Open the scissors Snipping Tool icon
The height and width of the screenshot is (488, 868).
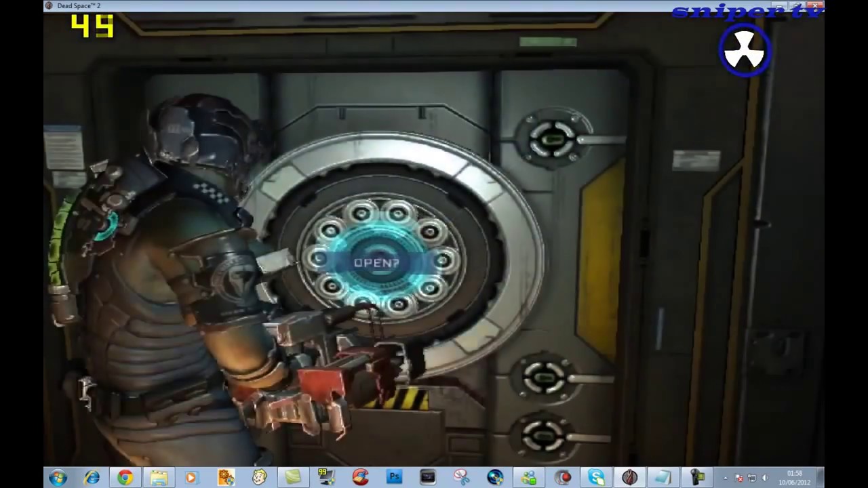[461, 478]
